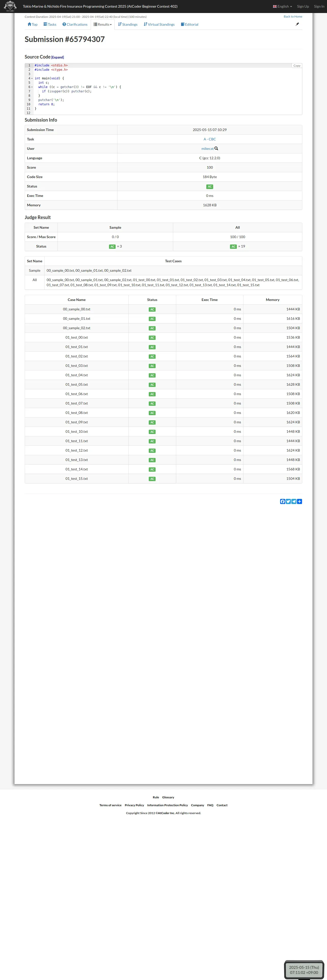The height and width of the screenshot is (980, 327).
Task: Click contest title in header bar
Action: (100, 6)
